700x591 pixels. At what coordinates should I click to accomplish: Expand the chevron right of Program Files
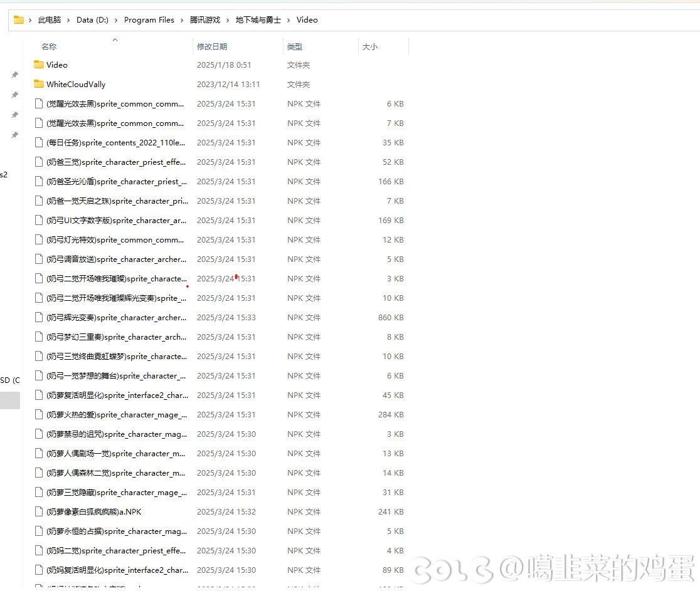tap(182, 20)
